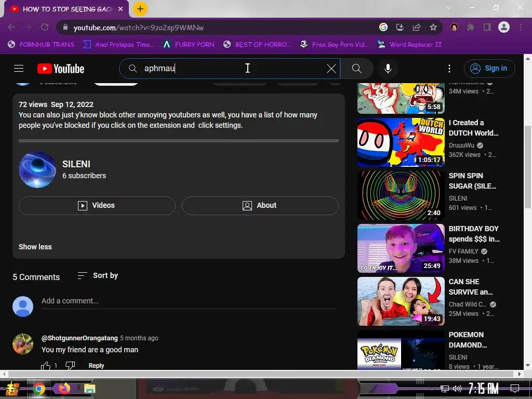
Task: Open Chrome from the taskbar
Action: pos(38,389)
